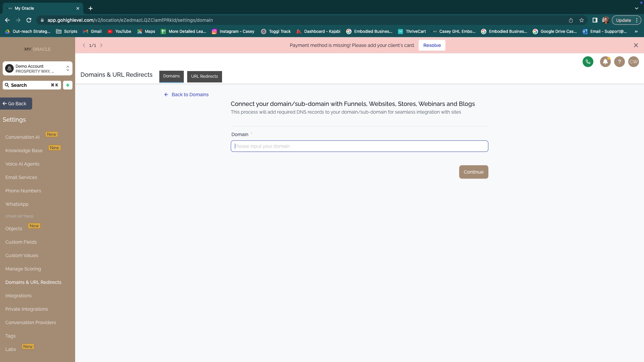Screen dimensions: 644x362
Task: Switch to URL Redirects tab
Action: [x=204, y=76]
